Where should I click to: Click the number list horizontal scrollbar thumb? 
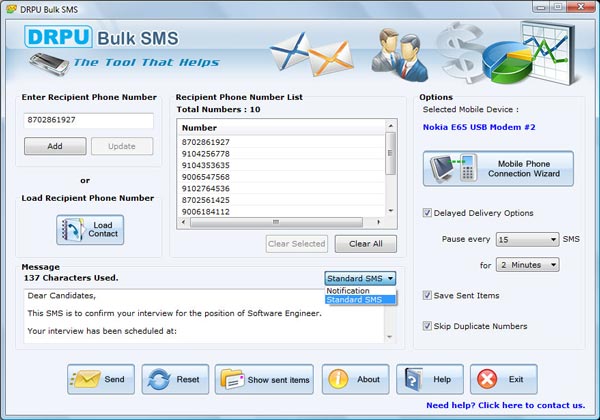coord(276,222)
